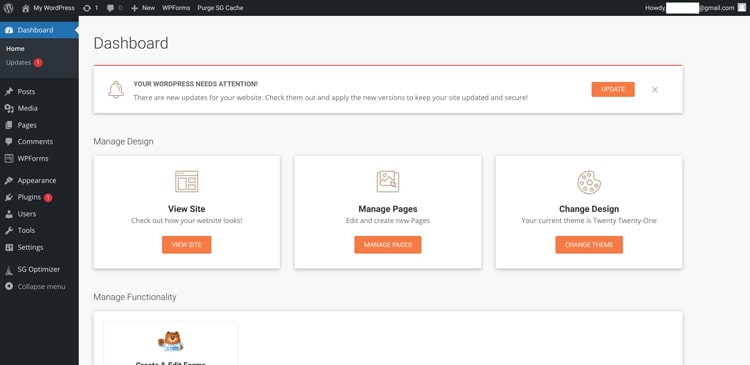Click the Media icon in the sidebar
Viewport: 750px width, 365px height.
coord(9,108)
